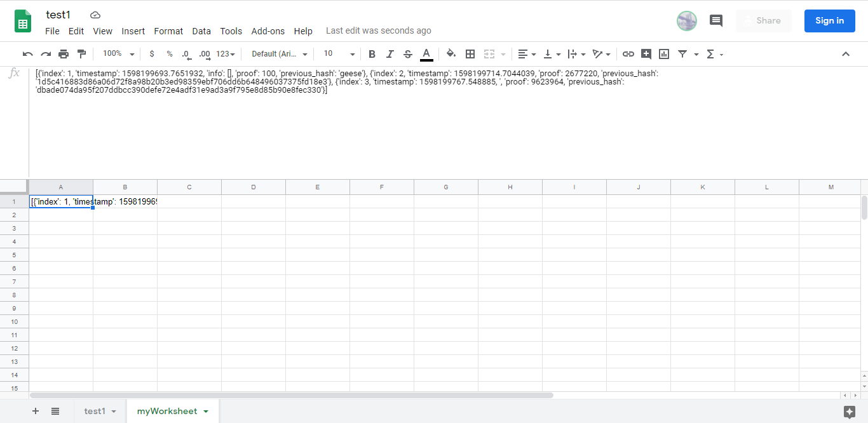Insert comment with plus-bubble icon
Image resolution: width=868 pixels, height=423 pixels.
coord(646,54)
